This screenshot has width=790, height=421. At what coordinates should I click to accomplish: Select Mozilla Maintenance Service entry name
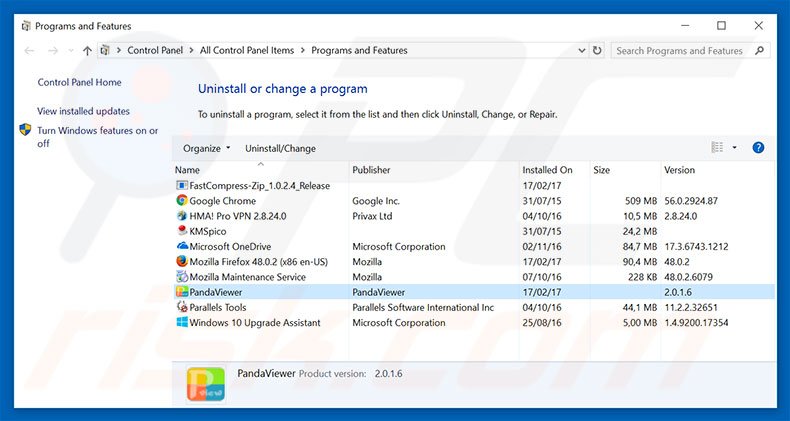pos(247,276)
